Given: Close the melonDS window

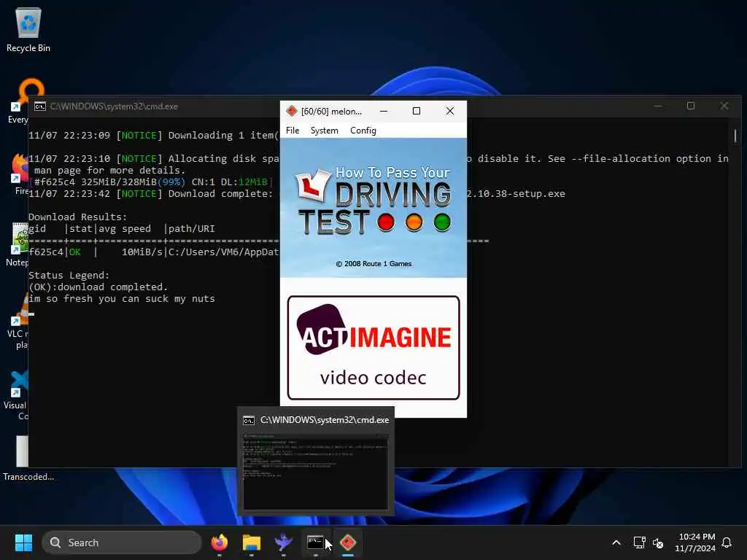Looking at the screenshot, I should click(449, 111).
